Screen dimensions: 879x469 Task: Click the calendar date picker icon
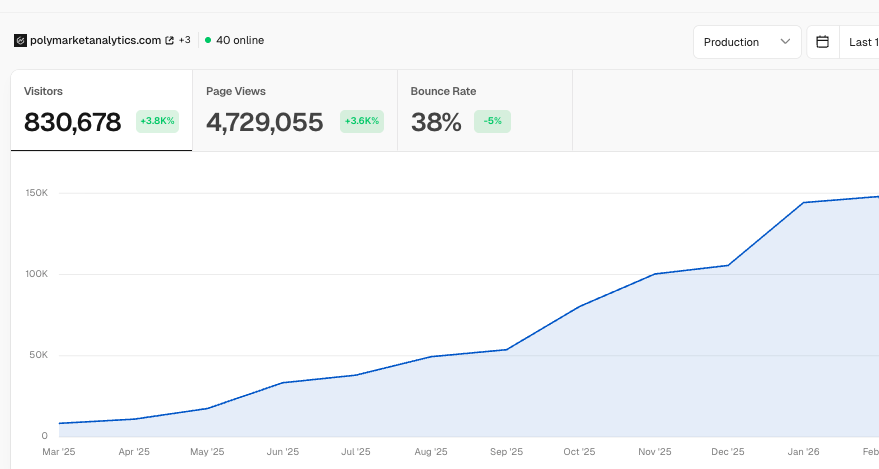[x=822, y=42]
